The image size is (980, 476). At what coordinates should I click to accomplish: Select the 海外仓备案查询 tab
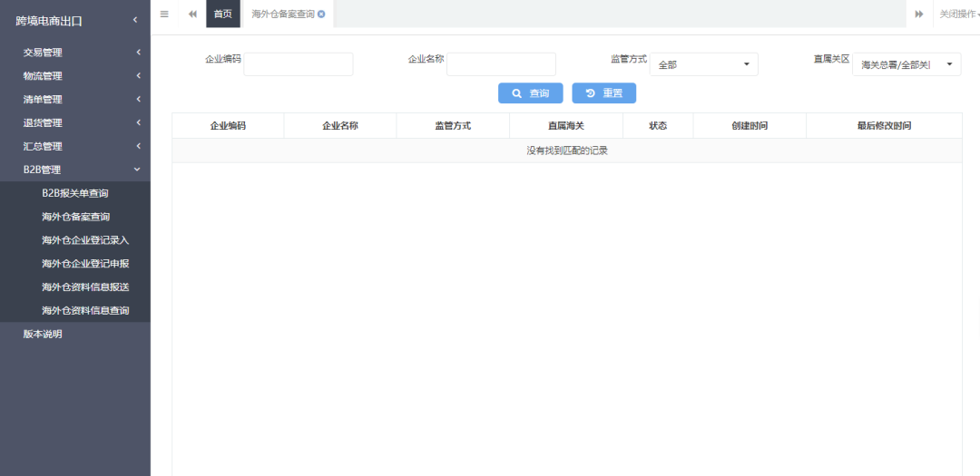(x=282, y=15)
